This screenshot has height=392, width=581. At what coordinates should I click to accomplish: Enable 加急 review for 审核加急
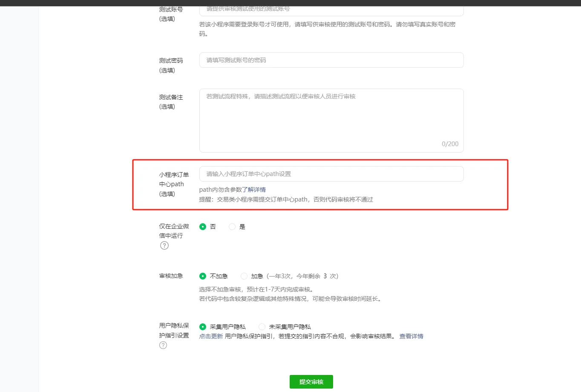(244, 276)
